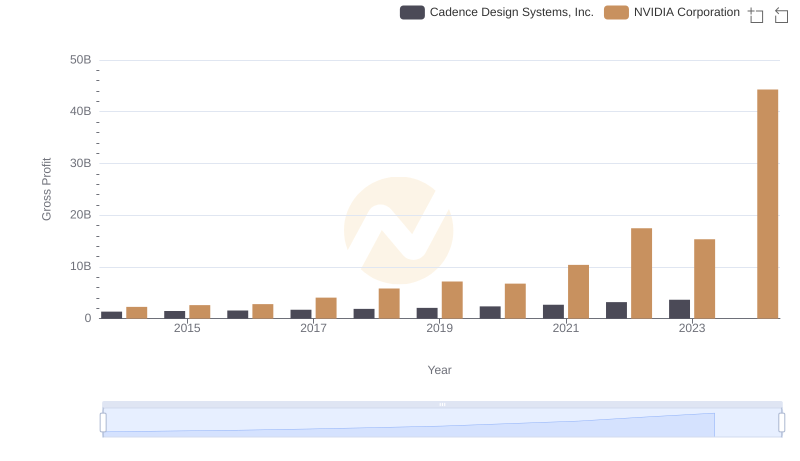Click the 2017 x-axis label
Screen dimensions: 800x461
click(x=313, y=328)
